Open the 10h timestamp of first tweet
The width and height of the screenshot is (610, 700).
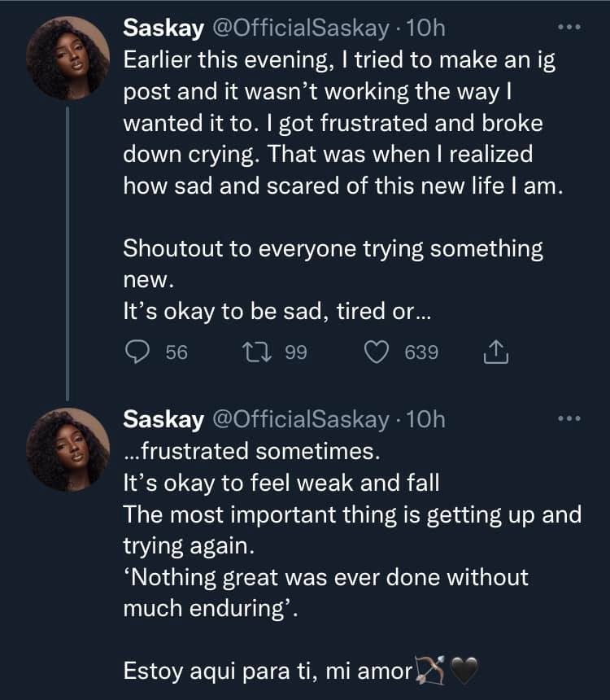pyautogui.click(x=425, y=28)
